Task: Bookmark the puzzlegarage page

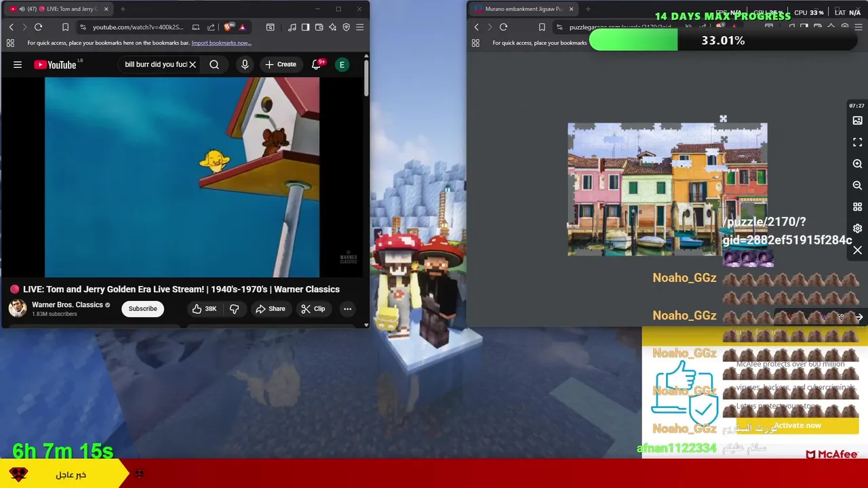Action: (x=542, y=27)
